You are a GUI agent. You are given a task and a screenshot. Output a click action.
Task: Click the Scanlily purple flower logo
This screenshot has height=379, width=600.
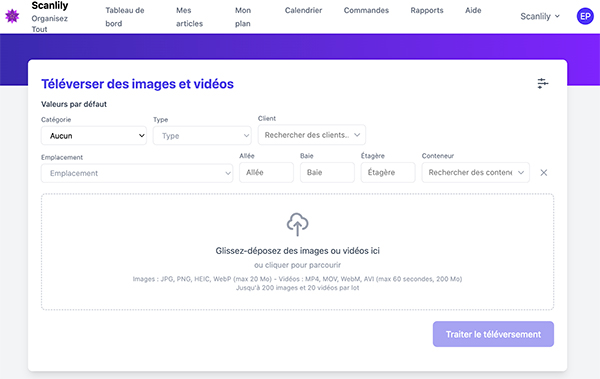tap(12, 16)
